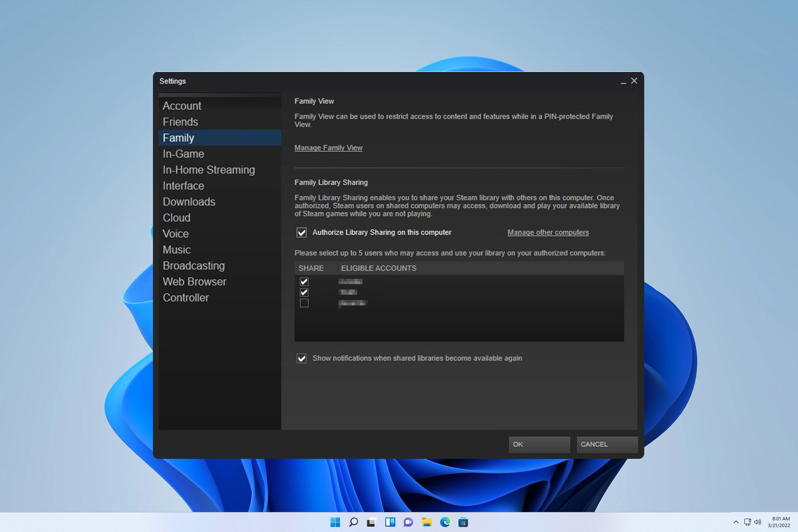The image size is (798, 532).
Task: Launch Microsoft Edge from the taskbar
Action: (445, 522)
